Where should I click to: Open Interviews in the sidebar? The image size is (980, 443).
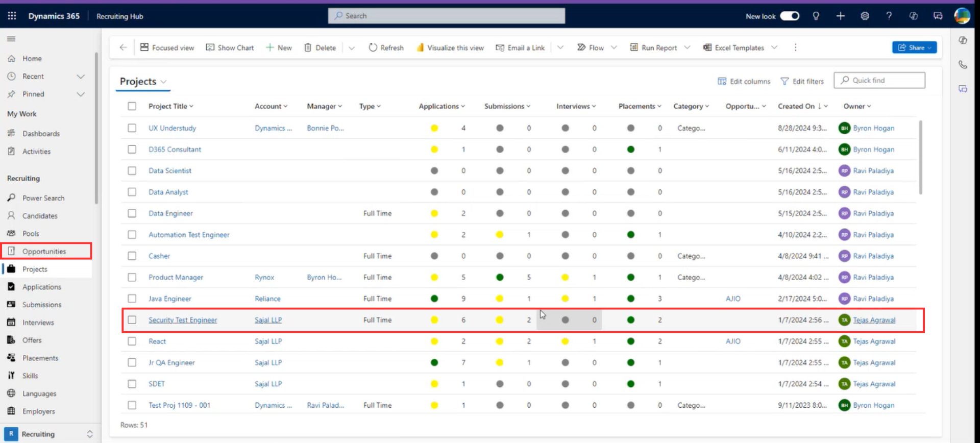(x=38, y=323)
